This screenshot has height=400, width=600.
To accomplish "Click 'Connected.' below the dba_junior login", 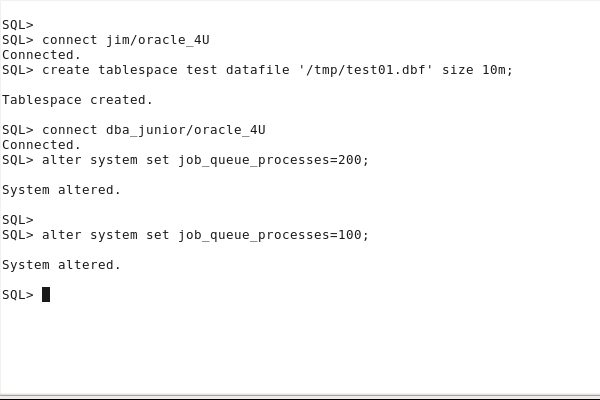I will (x=41, y=145).
